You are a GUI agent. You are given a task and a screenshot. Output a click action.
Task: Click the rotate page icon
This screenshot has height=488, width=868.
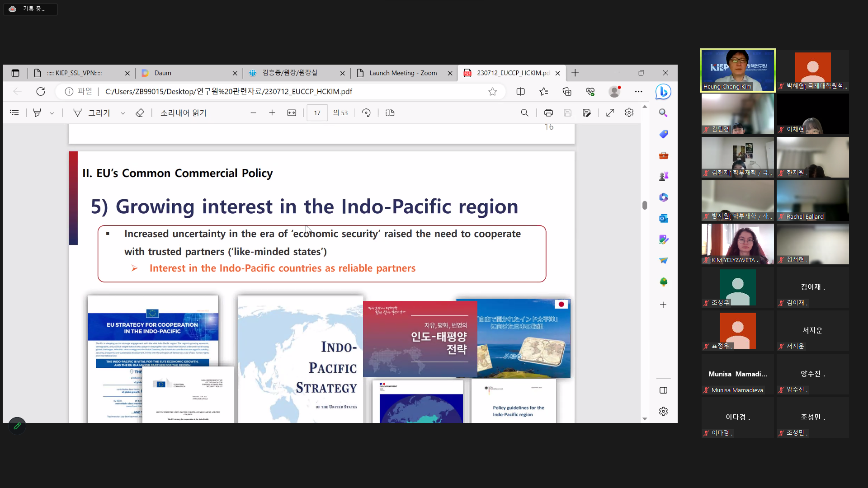click(366, 113)
